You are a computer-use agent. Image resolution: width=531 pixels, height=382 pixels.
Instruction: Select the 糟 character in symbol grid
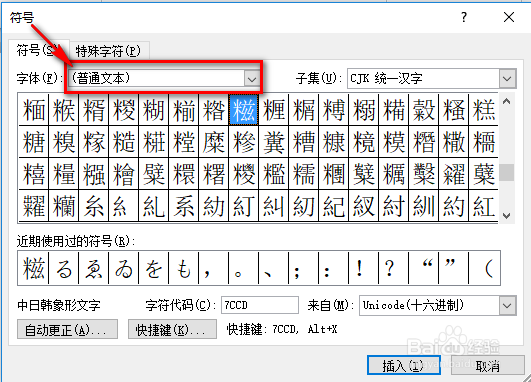pos(304,142)
